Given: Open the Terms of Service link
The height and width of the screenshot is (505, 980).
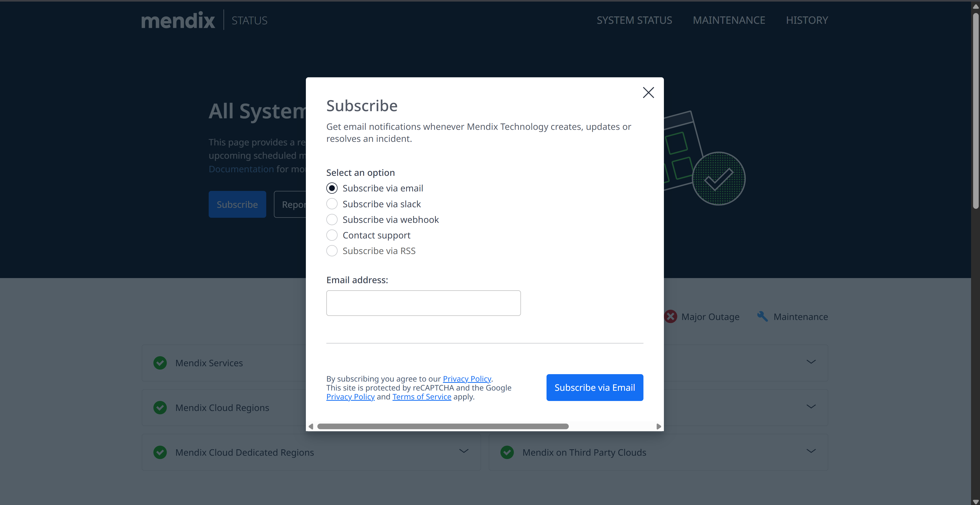Looking at the screenshot, I should 421,397.
